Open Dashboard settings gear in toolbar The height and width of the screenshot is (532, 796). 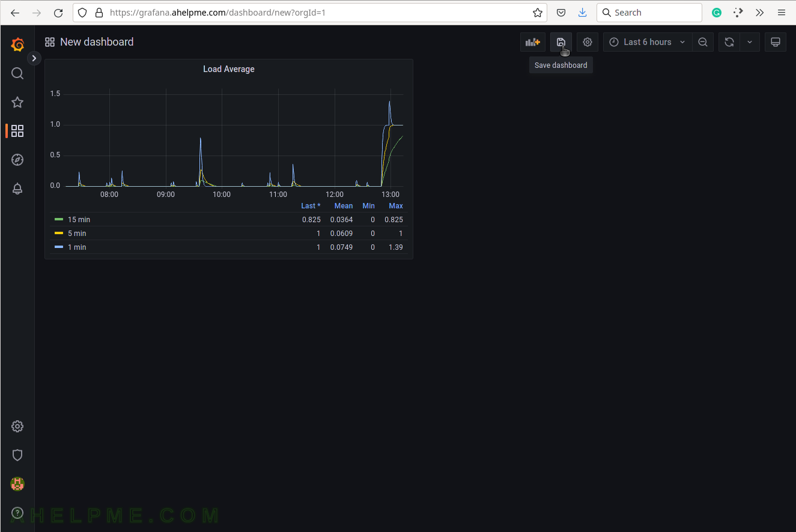(588, 42)
